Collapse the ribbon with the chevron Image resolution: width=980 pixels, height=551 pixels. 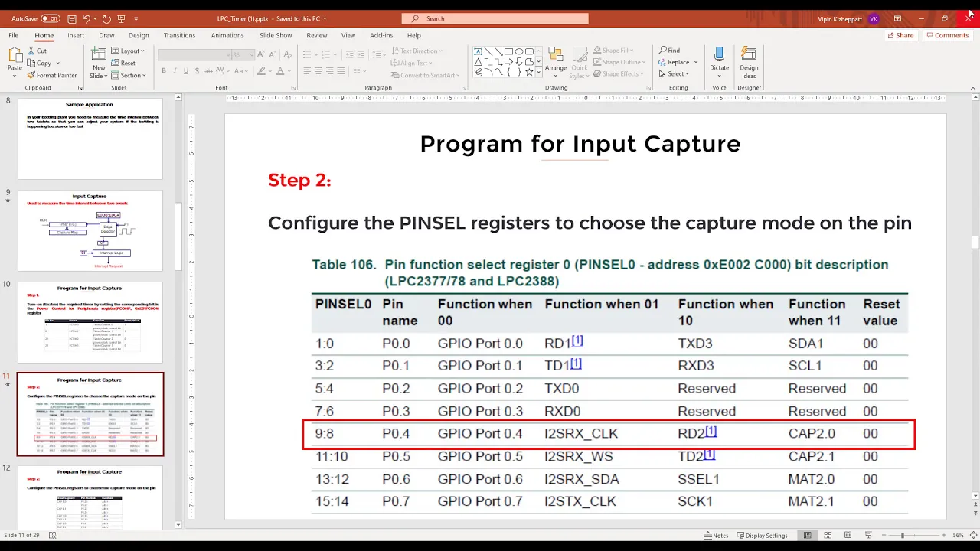974,87
